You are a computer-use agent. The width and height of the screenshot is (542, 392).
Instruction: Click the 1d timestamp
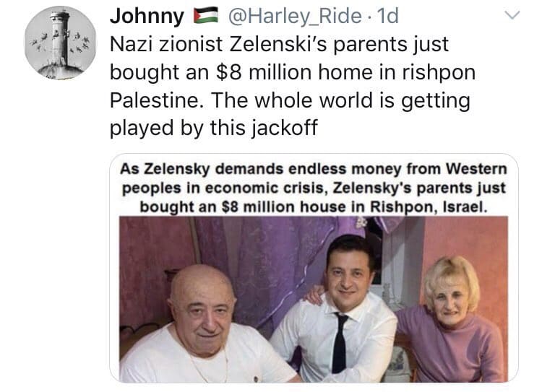tap(387, 16)
